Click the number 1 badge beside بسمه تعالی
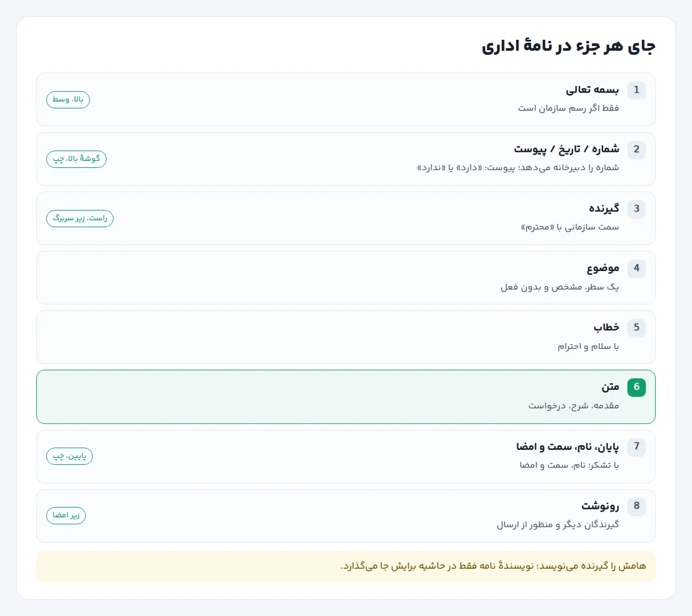The image size is (692, 616). point(637,90)
